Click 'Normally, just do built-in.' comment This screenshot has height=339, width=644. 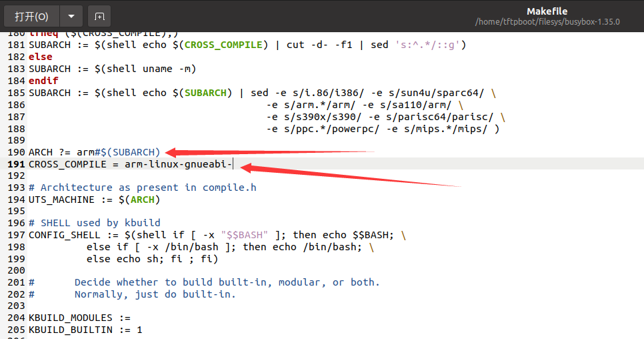point(155,294)
